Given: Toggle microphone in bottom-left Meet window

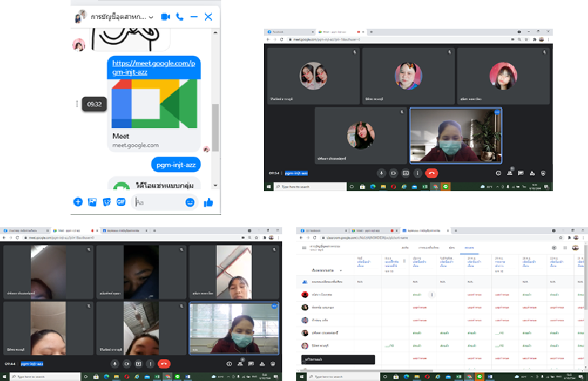Looking at the screenshot, I should tap(115, 363).
